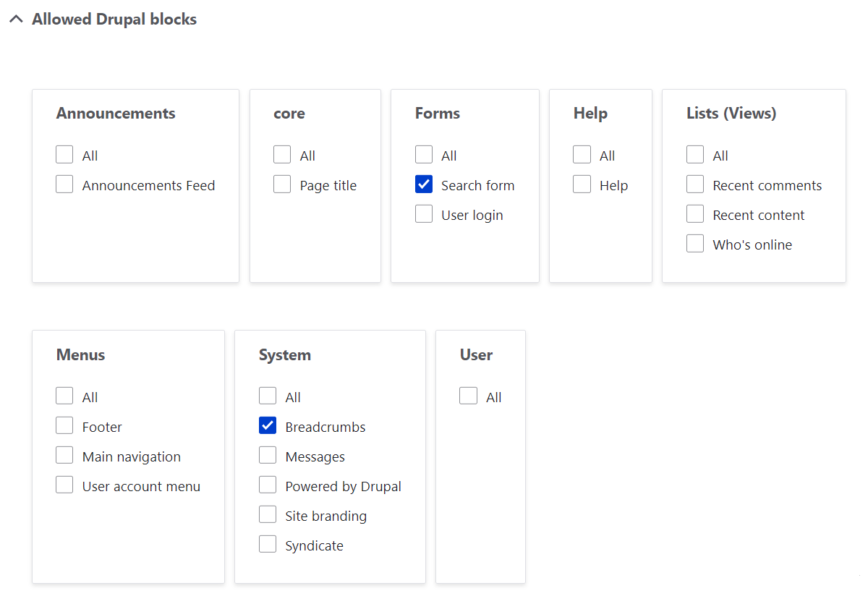Enable the Help block
The height and width of the screenshot is (604, 868).
tap(582, 184)
